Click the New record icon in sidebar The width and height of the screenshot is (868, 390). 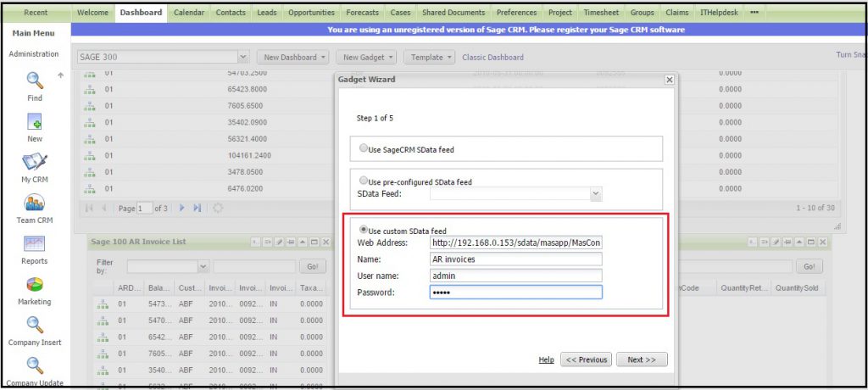pyautogui.click(x=34, y=122)
